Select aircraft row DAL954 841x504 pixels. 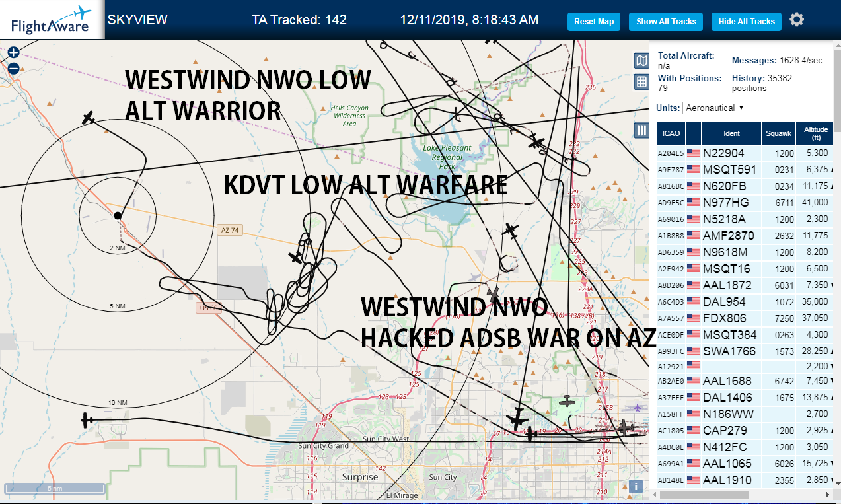[746, 302]
